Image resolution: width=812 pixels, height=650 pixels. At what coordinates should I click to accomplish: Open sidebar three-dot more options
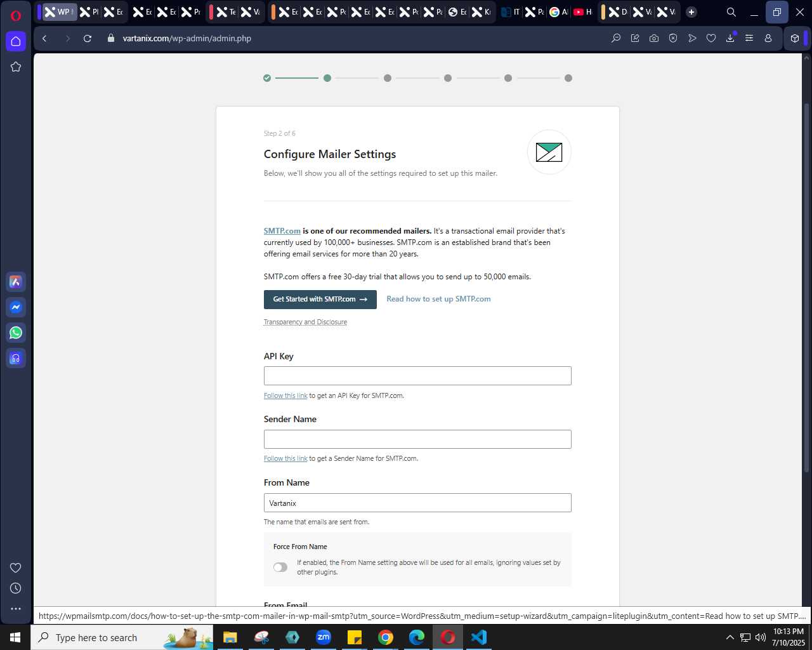click(16, 609)
